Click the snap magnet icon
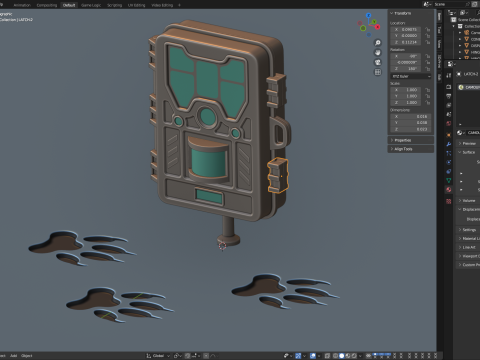480x360 pixels. [x=188, y=356]
